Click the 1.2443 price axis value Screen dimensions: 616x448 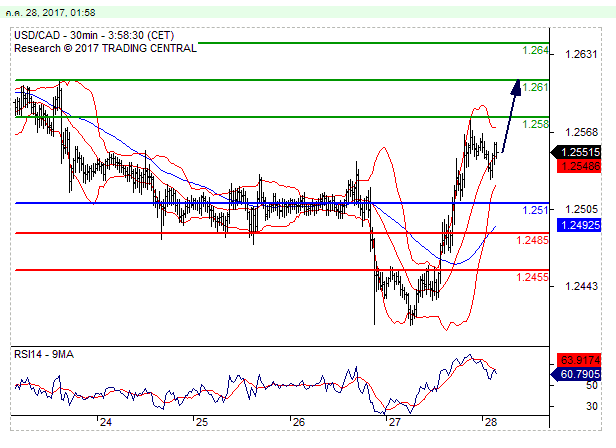pyautogui.click(x=581, y=286)
